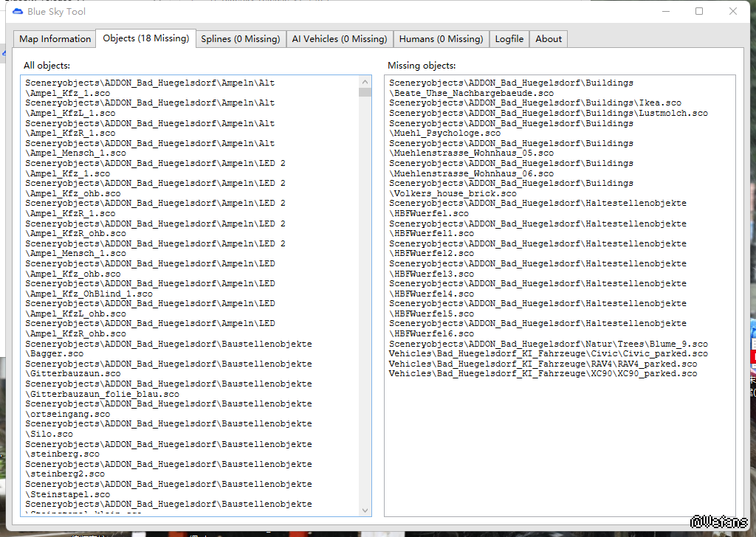Click the 'Missing objects:' label

pos(422,66)
